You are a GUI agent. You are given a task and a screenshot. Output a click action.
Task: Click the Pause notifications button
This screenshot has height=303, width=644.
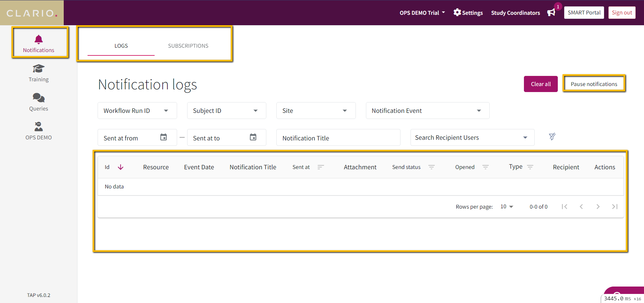tap(594, 84)
